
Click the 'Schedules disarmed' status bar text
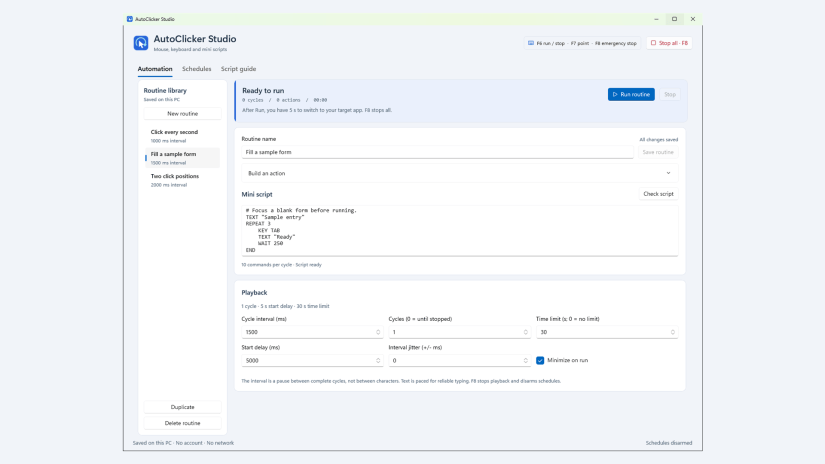click(x=669, y=443)
